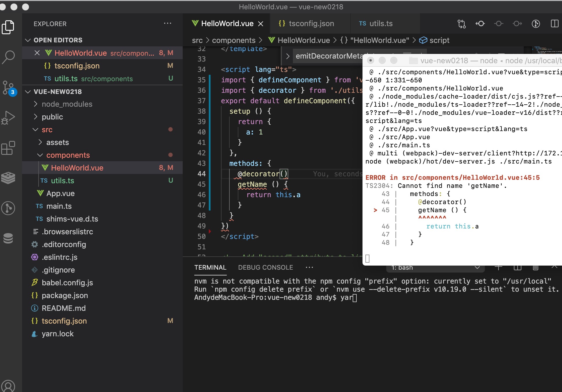Click the go to previous change icon
The width and height of the screenshot is (562, 392).
480,24
